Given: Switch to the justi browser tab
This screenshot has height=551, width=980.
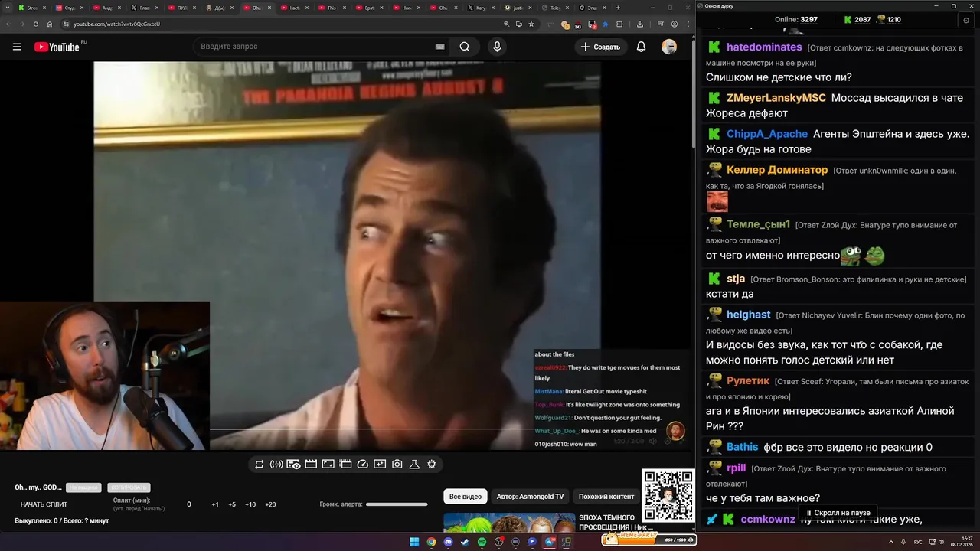Looking at the screenshot, I should point(518,8).
